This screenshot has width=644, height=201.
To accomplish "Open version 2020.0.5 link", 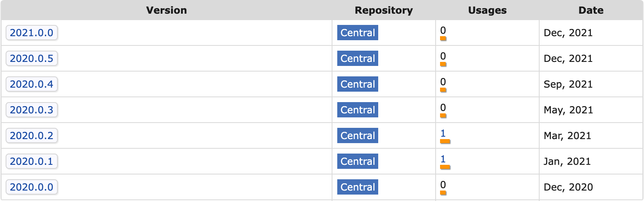I will (x=31, y=59).
